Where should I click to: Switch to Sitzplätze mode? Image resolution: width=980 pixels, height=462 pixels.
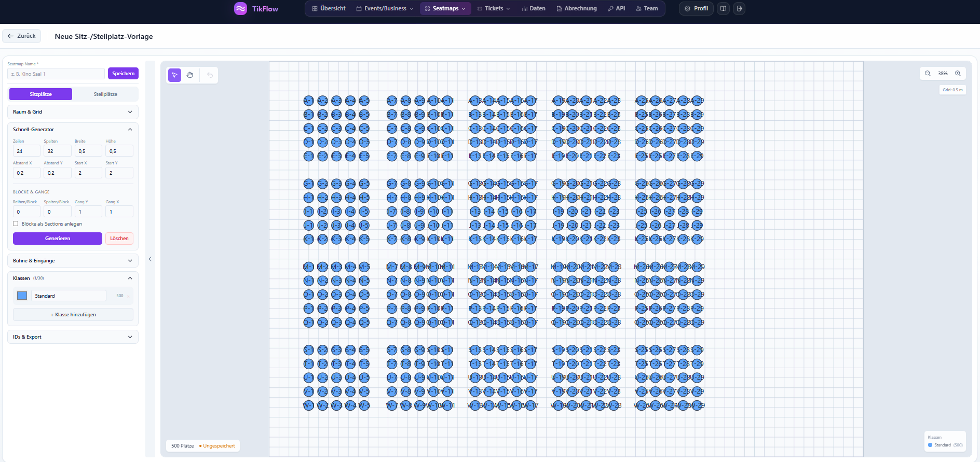[40, 94]
